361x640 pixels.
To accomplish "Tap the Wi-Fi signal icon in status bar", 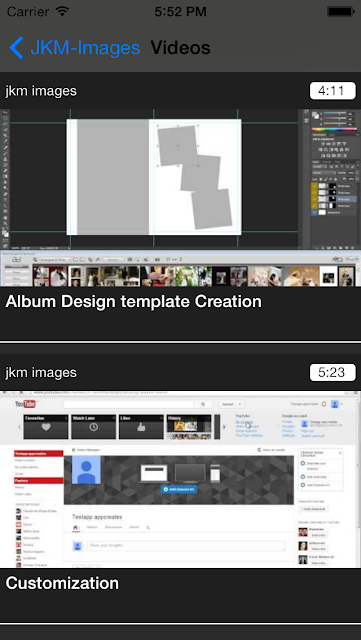I will coord(62,11).
